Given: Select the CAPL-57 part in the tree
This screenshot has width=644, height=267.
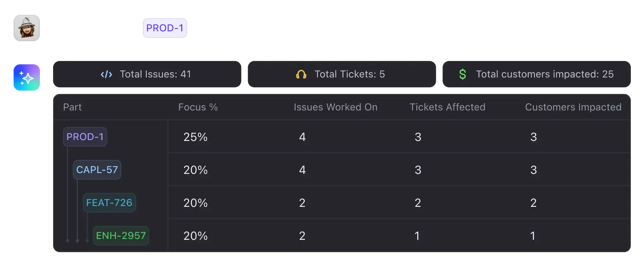Looking at the screenshot, I should pos(97,170).
